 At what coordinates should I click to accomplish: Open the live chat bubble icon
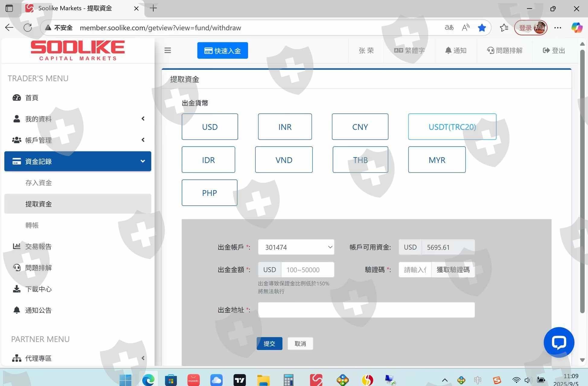(559, 342)
